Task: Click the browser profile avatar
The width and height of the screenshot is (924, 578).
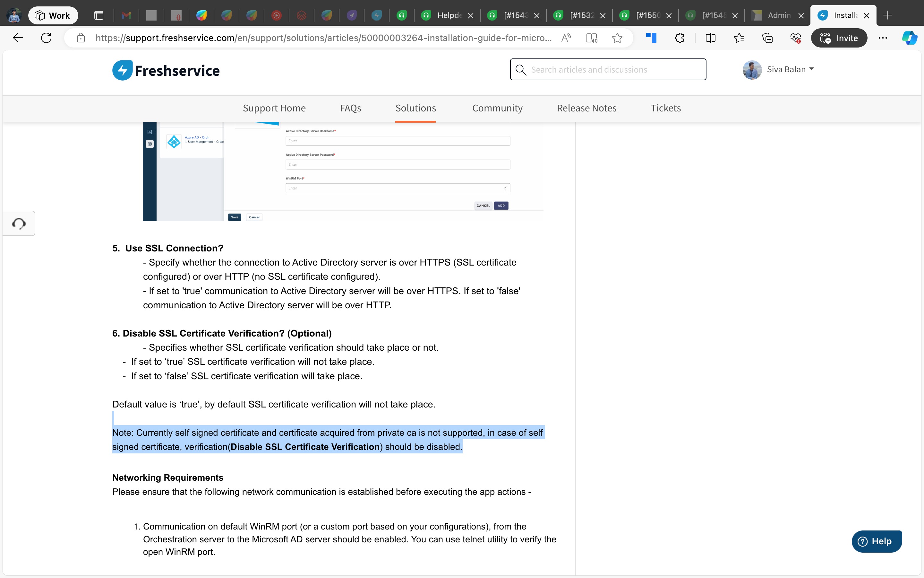Action: click(14, 16)
